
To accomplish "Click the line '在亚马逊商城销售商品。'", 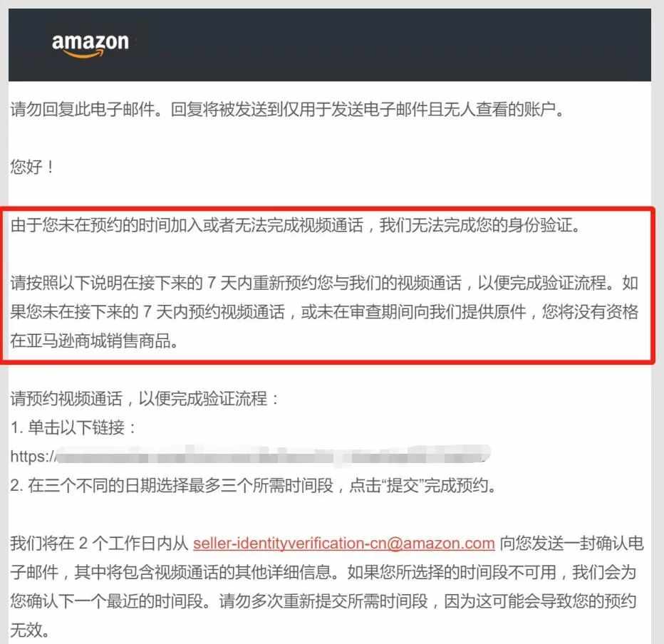I will 95,341.
